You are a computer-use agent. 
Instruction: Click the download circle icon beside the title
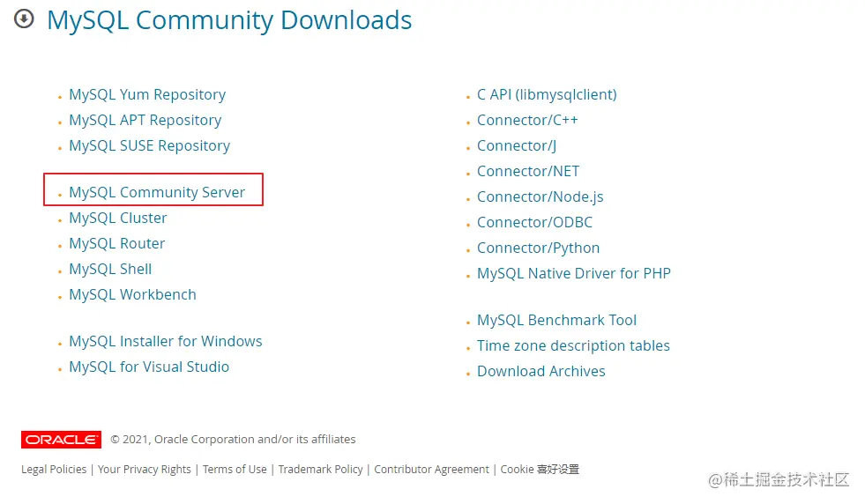(x=24, y=19)
